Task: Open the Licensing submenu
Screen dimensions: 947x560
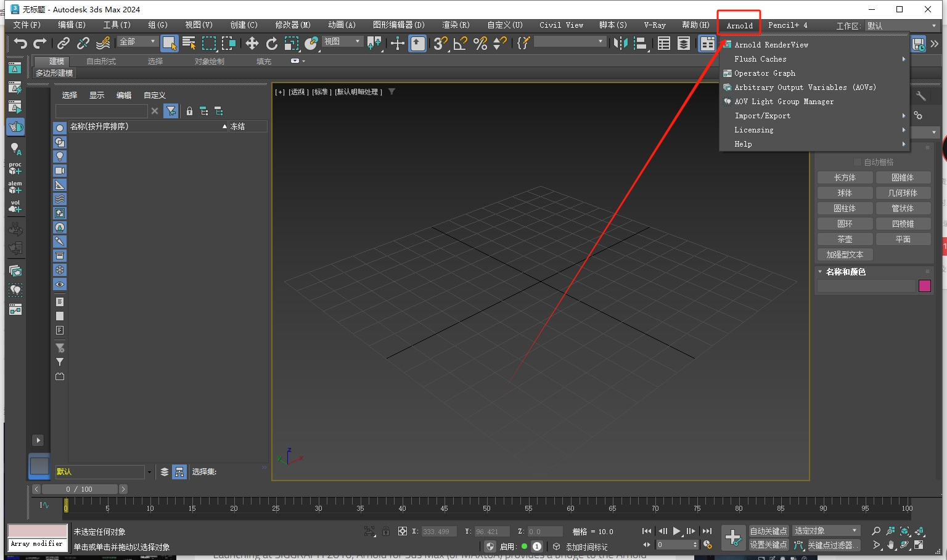Action: [814, 130]
